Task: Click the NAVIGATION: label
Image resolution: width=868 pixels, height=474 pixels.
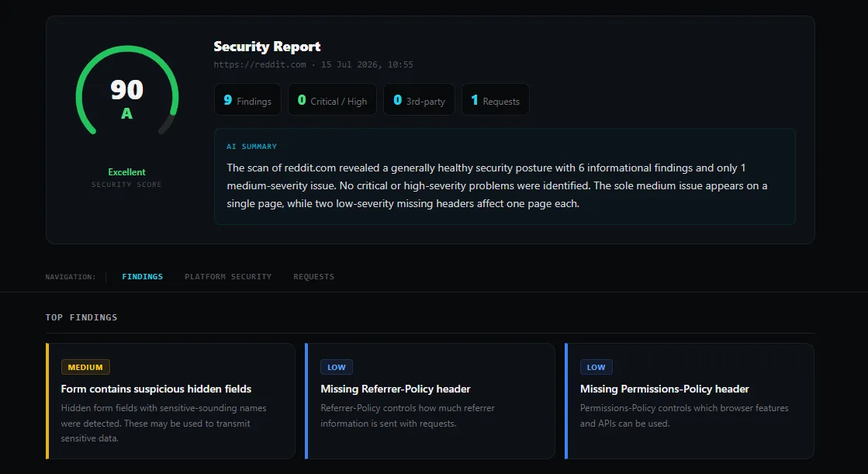Action: 71,276
